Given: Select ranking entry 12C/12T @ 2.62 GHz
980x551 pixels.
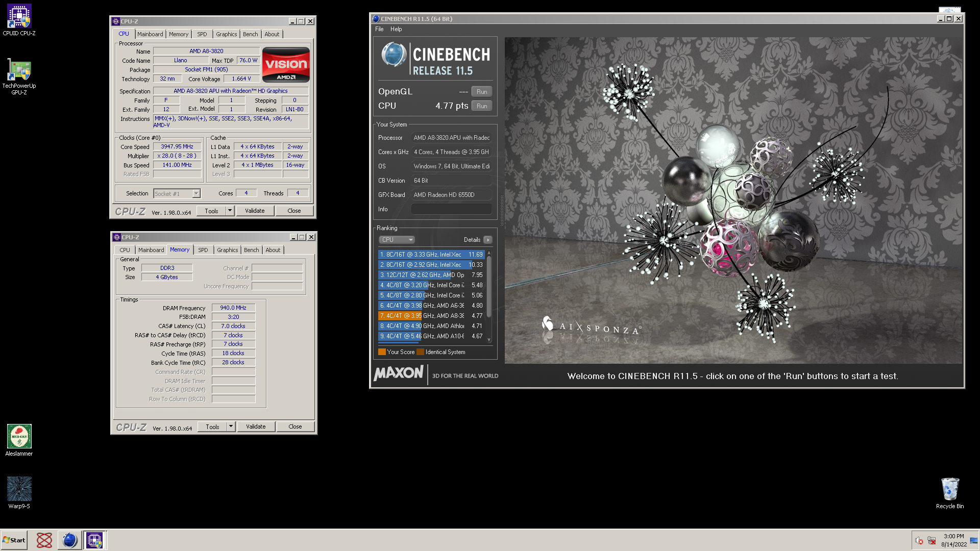Looking at the screenshot, I should click(431, 275).
